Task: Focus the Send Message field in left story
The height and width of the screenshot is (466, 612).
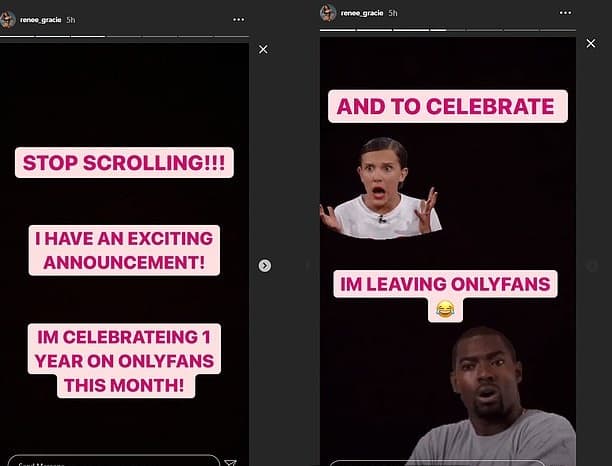Action: (x=114, y=461)
